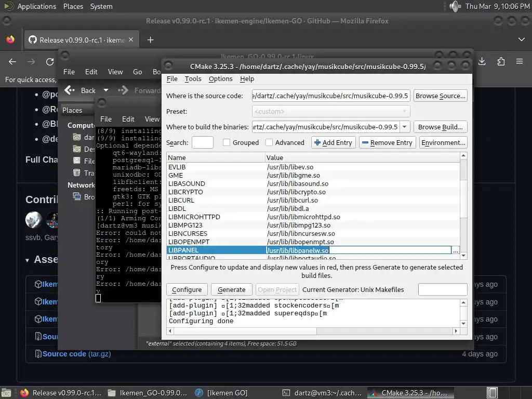Image resolution: width=532 pixels, height=399 pixels.
Task: Reload the page in Firefox
Action: (50, 61)
